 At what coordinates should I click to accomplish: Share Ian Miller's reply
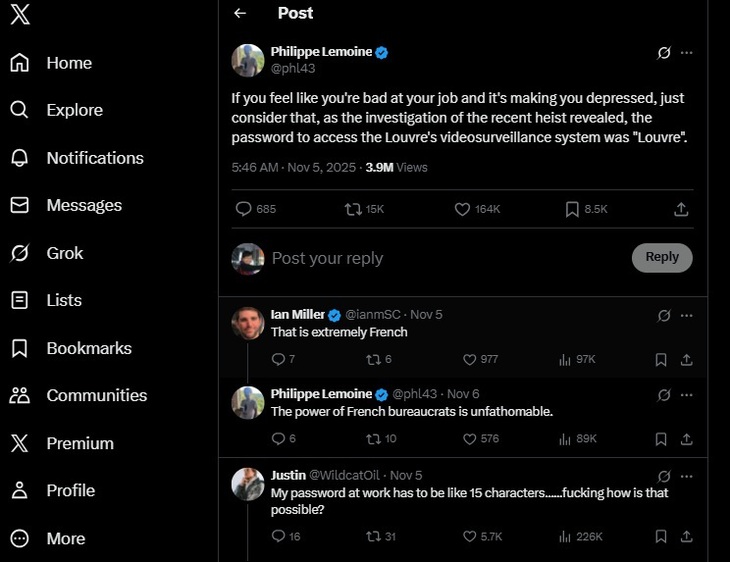[687, 359]
